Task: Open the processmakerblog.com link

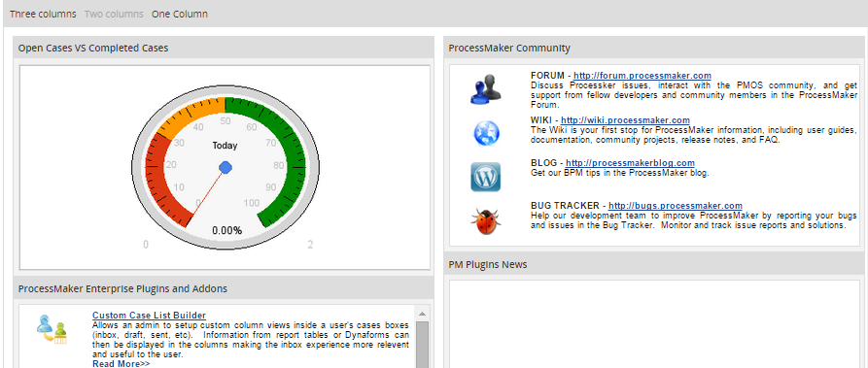Action: tap(630, 163)
